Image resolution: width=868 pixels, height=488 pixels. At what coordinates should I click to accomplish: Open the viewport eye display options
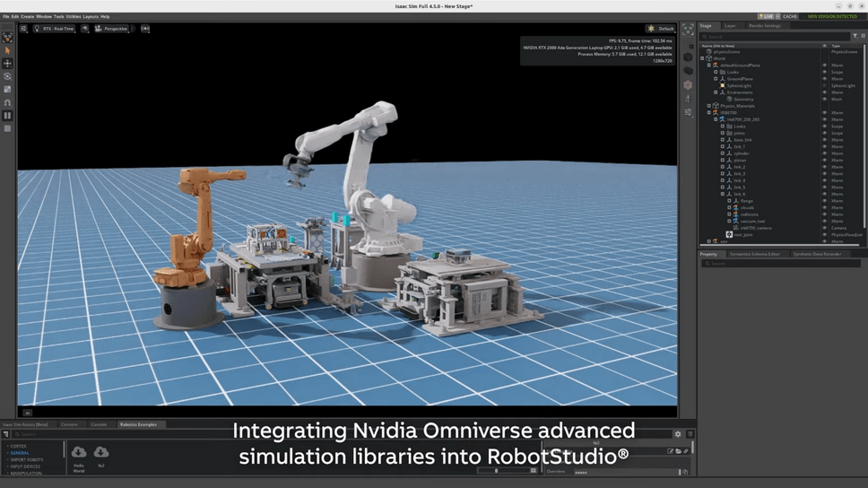tap(84, 28)
